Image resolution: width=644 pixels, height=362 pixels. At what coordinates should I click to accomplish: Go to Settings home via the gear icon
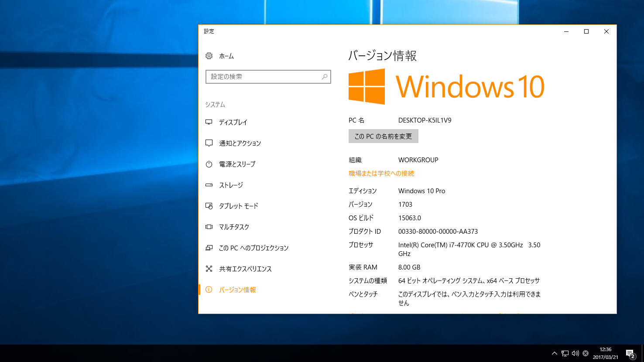pyautogui.click(x=209, y=56)
